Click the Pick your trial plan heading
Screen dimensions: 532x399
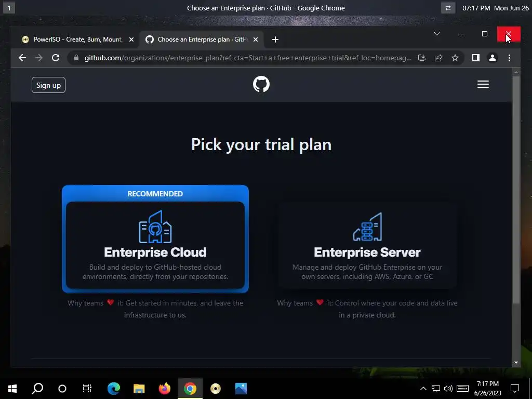(x=261, y=144)
